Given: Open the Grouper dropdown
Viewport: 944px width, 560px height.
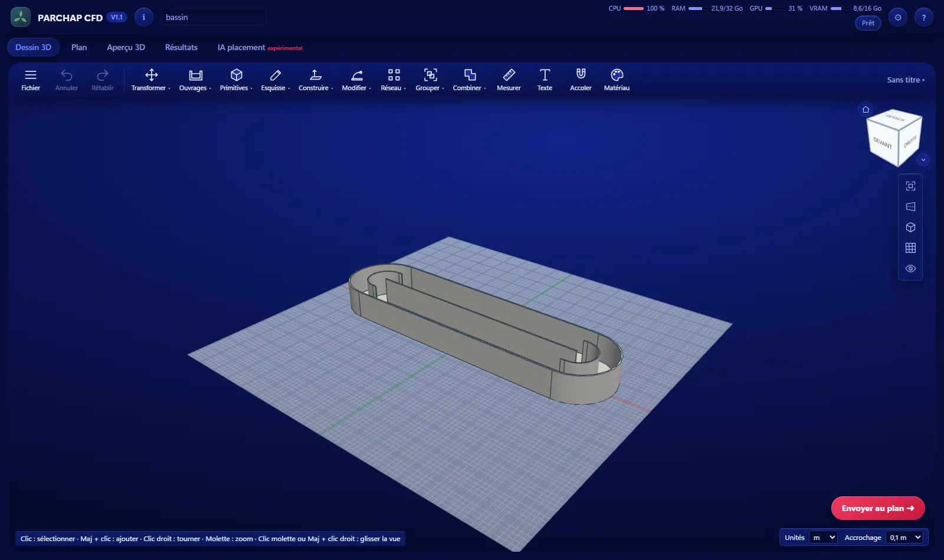Looking at the screenshot, I should 430,80.
